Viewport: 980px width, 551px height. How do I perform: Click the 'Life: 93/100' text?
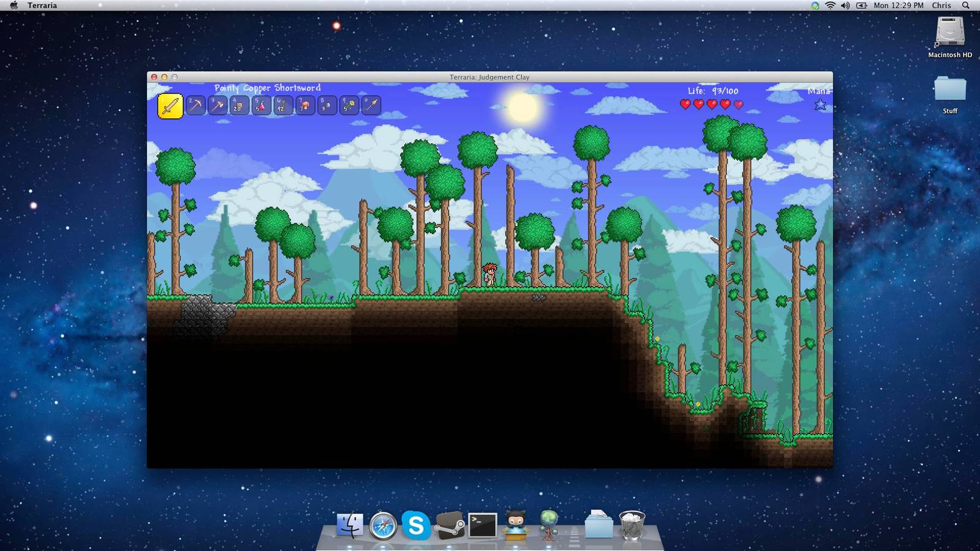[713, 91]
